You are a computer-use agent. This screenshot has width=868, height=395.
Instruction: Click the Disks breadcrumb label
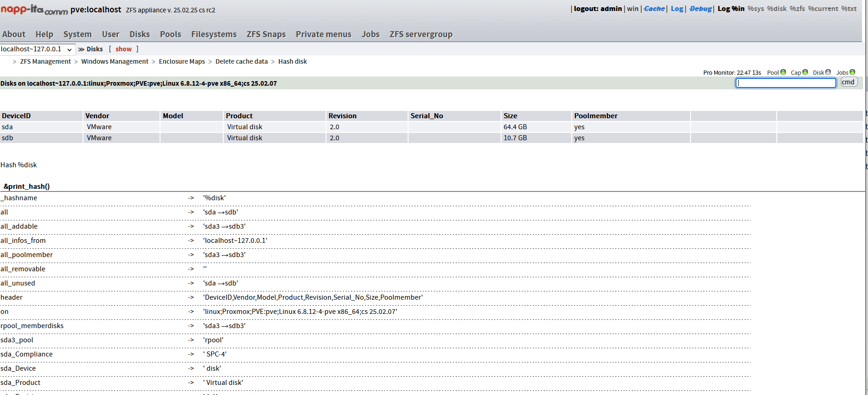(94, 49)
